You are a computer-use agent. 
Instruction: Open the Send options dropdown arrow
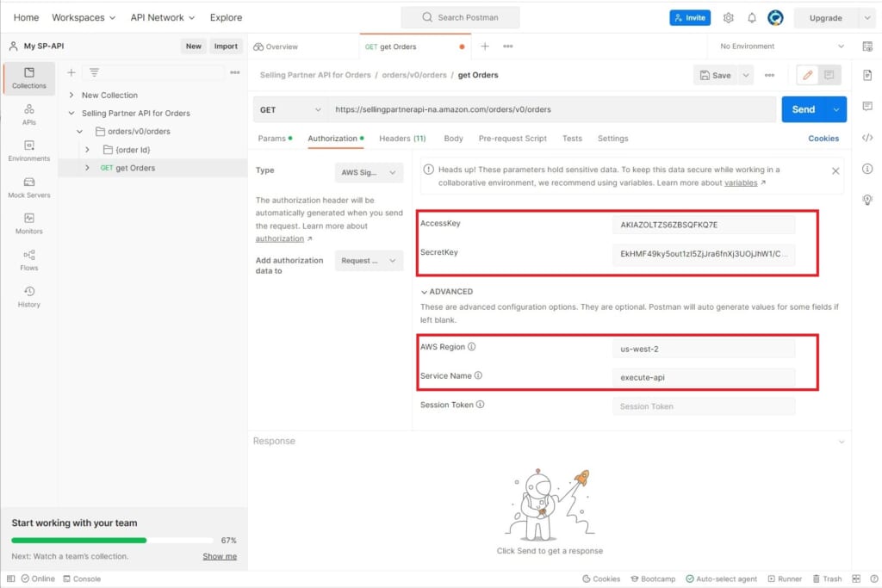(836, 109)
